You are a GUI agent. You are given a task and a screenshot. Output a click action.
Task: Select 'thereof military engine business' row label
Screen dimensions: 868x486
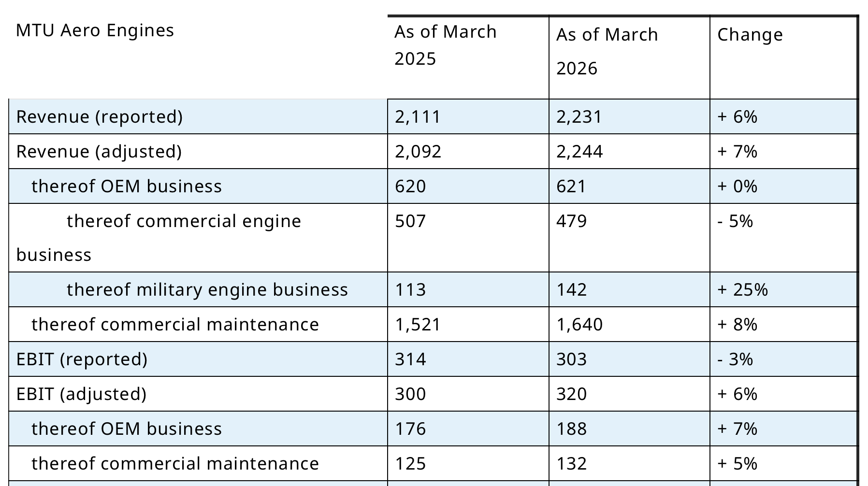click(x=207, y=290)
